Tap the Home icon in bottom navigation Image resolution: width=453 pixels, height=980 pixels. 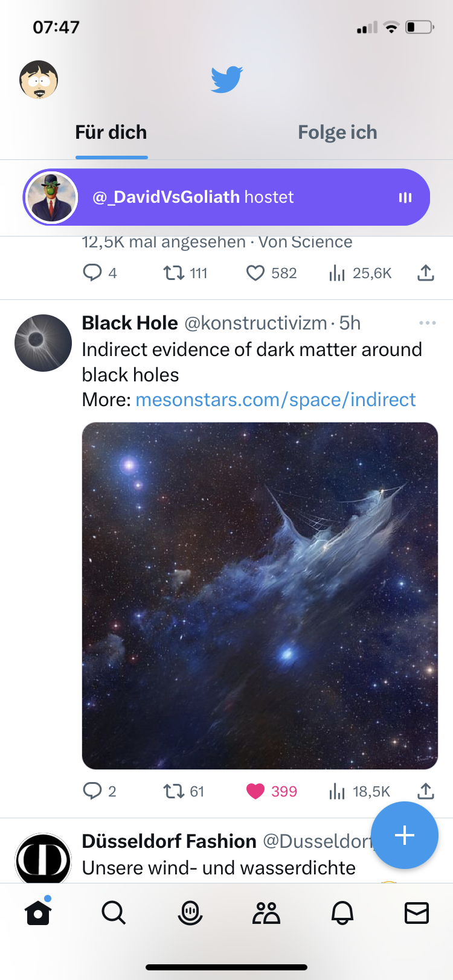[38, 912]
